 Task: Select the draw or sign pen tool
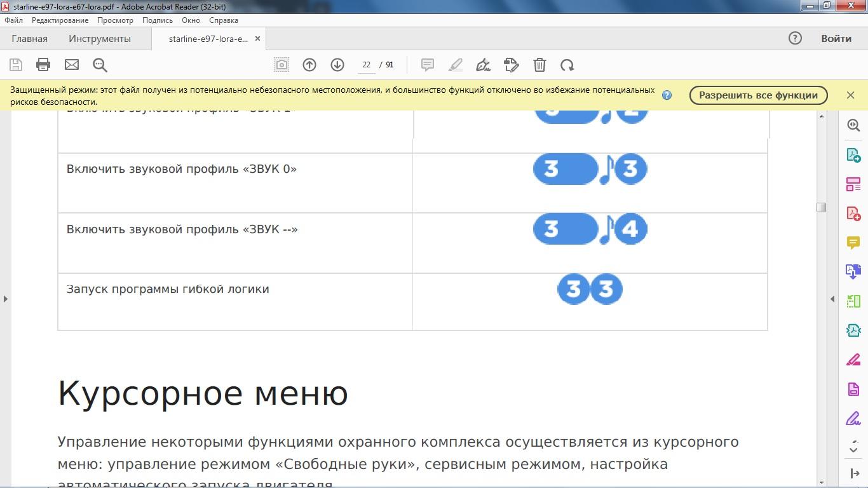483,65
